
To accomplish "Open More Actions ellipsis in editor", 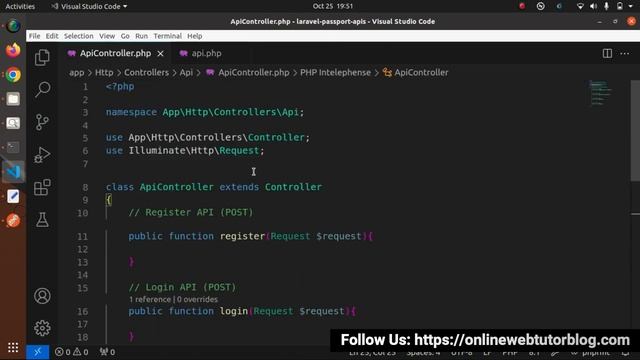I will [624, 53].
